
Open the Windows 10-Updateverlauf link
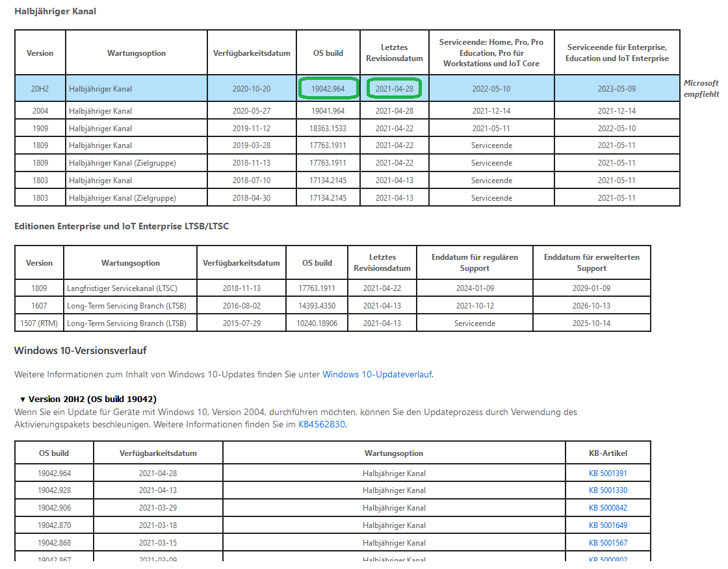(377, 374)
